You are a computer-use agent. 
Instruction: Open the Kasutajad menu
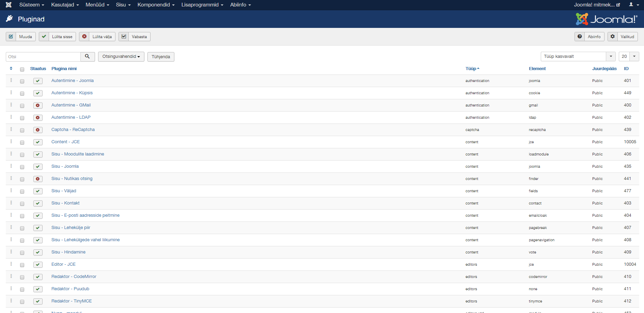[65, 5]
